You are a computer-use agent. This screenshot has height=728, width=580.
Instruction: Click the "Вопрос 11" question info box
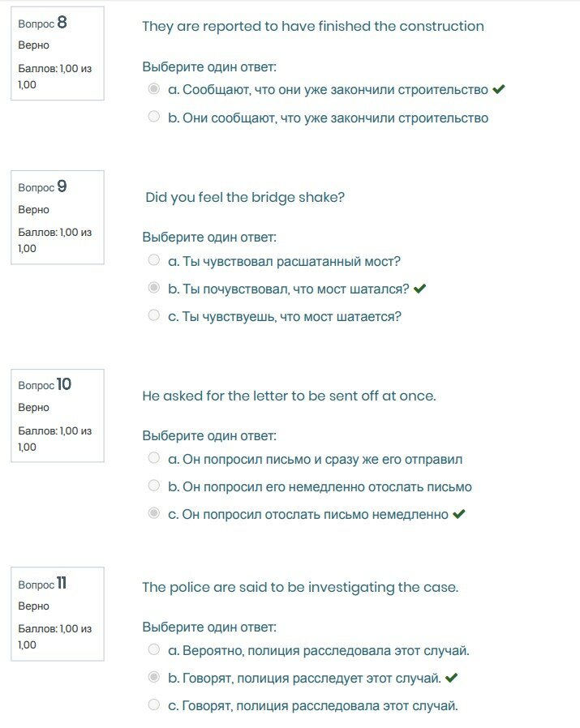click(x=57, y=614)
